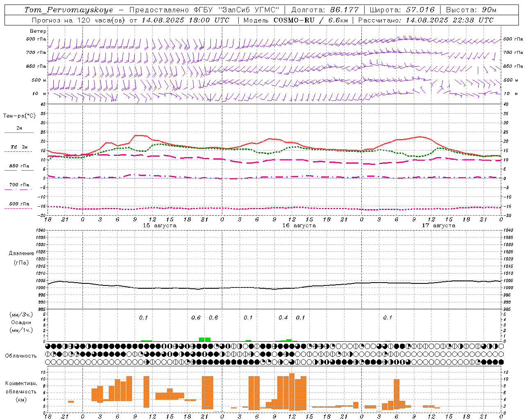Click the computed time 14.08.2025 22:38 UTC
This screenshot has width=525, height=420.
[450, 20]
